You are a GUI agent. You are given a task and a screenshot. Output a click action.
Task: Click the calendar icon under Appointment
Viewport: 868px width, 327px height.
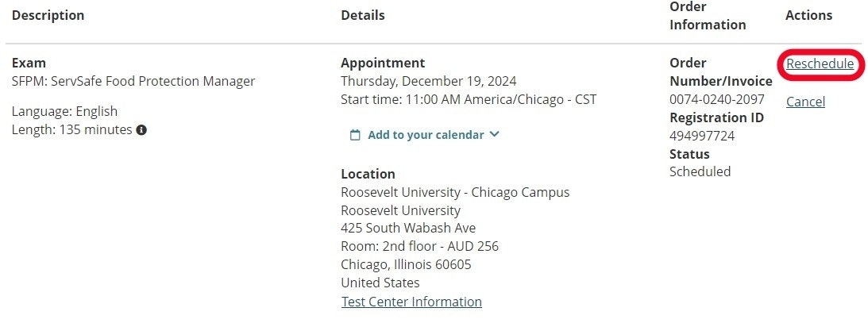356,135
